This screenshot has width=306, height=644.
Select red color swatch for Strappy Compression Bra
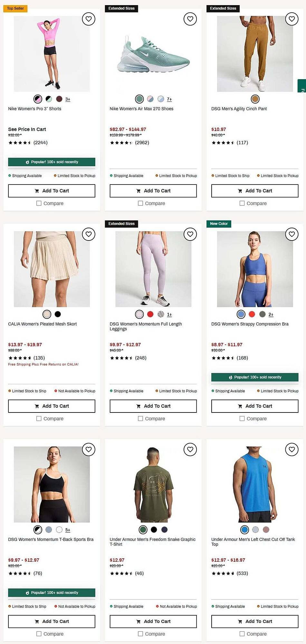252,314
